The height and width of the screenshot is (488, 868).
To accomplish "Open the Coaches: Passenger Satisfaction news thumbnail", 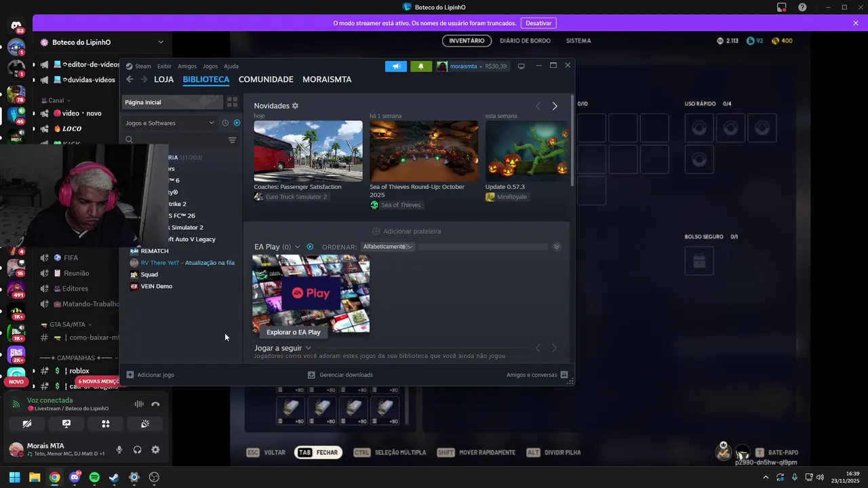I will (x=308, y=151).
